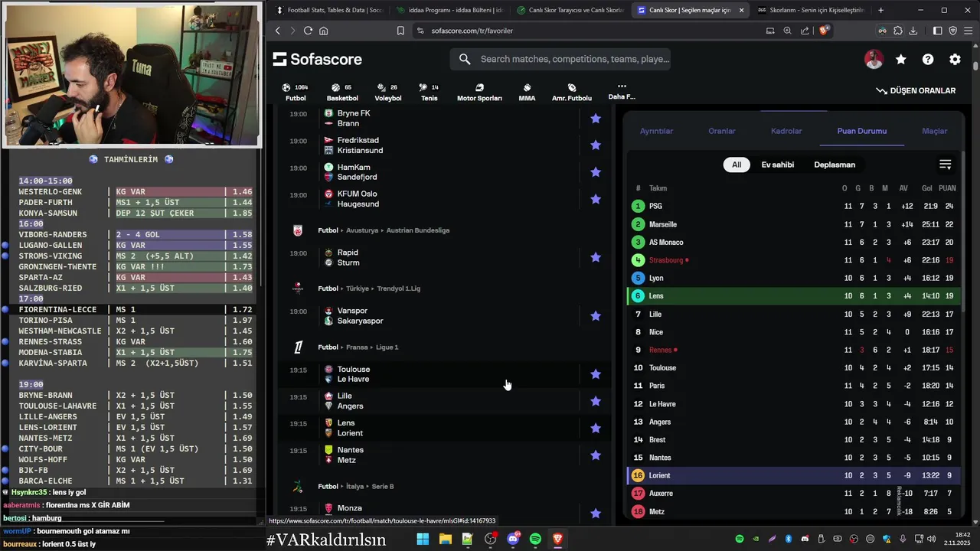Image resolution: width=980 pixels, height=551 pixels.
Task: Select the Ev sahibi standings filter
Action: click(777, 165)
